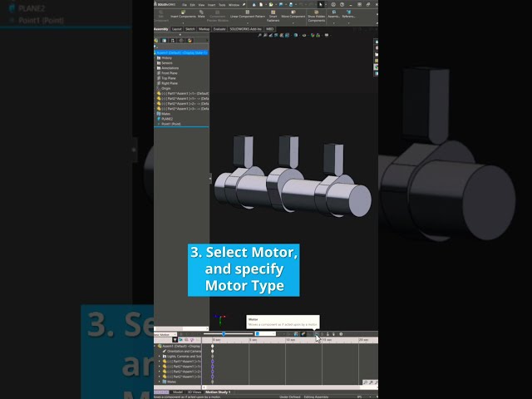Open the Tools menu
This screenshot has width=532, height=399.
(222, 5)
